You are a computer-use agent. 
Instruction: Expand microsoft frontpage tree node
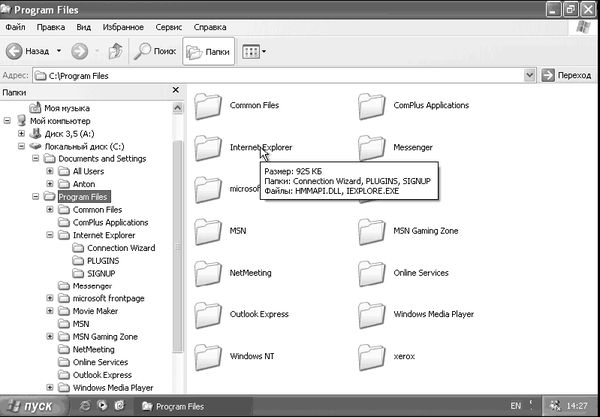click(x=50, y=298)
